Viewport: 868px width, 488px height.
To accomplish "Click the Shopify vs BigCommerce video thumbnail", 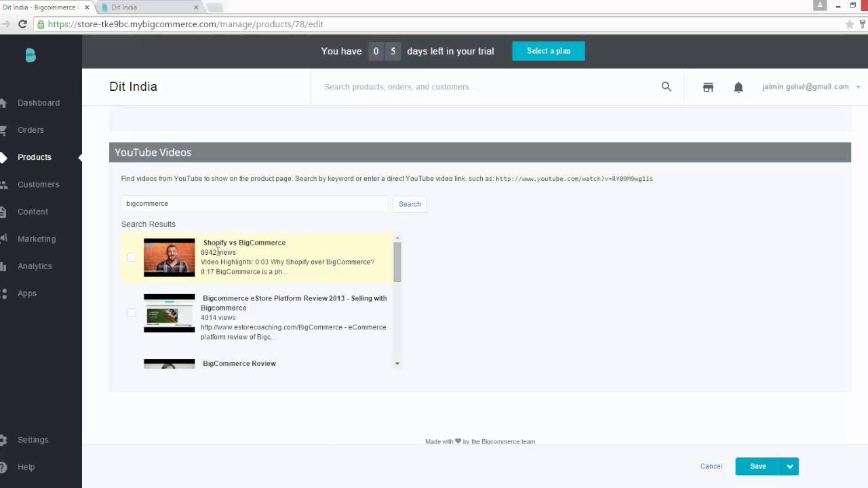I will pos(169,258).
